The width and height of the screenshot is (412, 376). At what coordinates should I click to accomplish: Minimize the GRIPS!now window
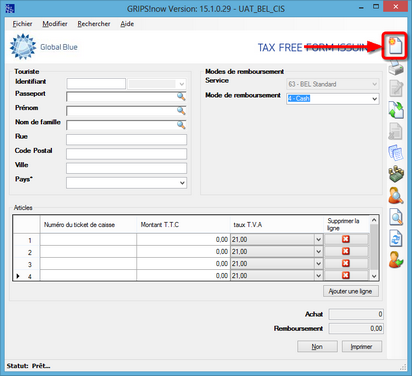tap(361, 7)
